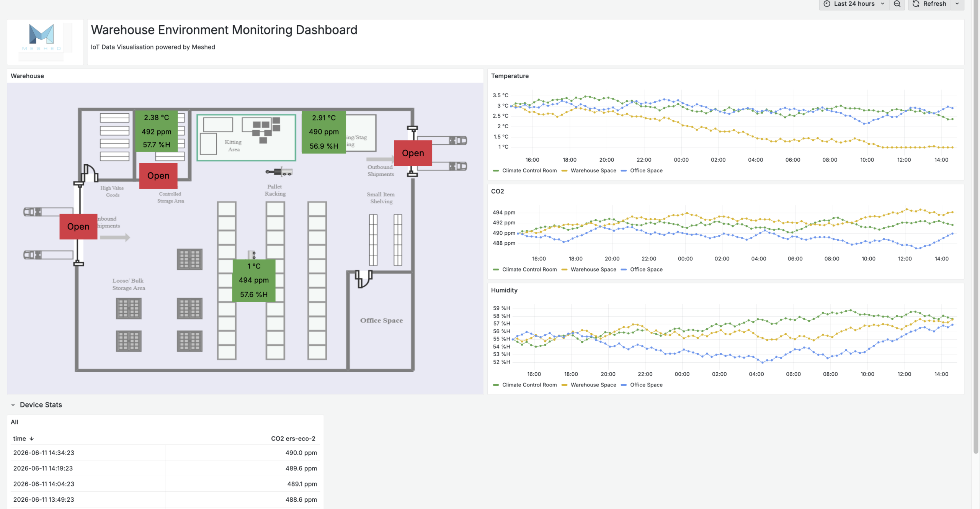Click the 2.91 °C sensor reading
980x509 pixels.
pyautogui.click(x=323, y=118)
